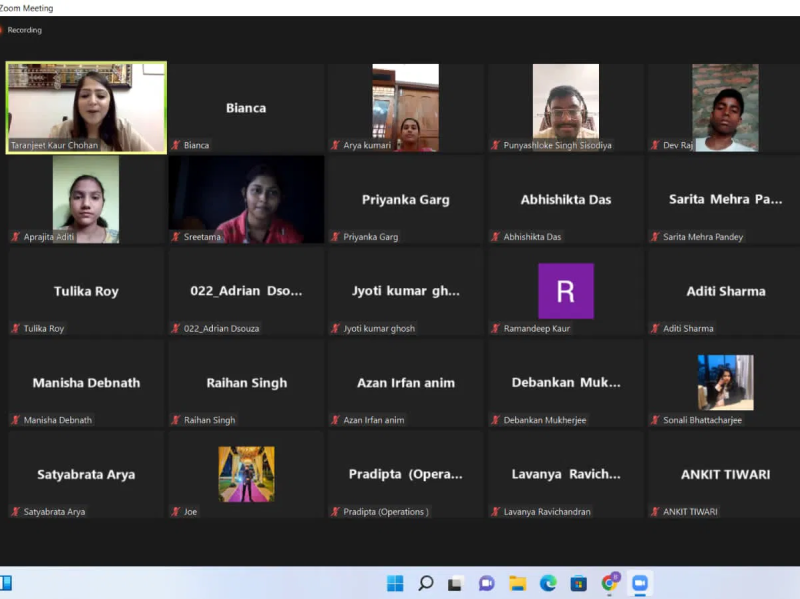The height and width of the screenshot is (599, 800).
Task: Click the Sreetama video tile
Action: [x=246, y=199]
